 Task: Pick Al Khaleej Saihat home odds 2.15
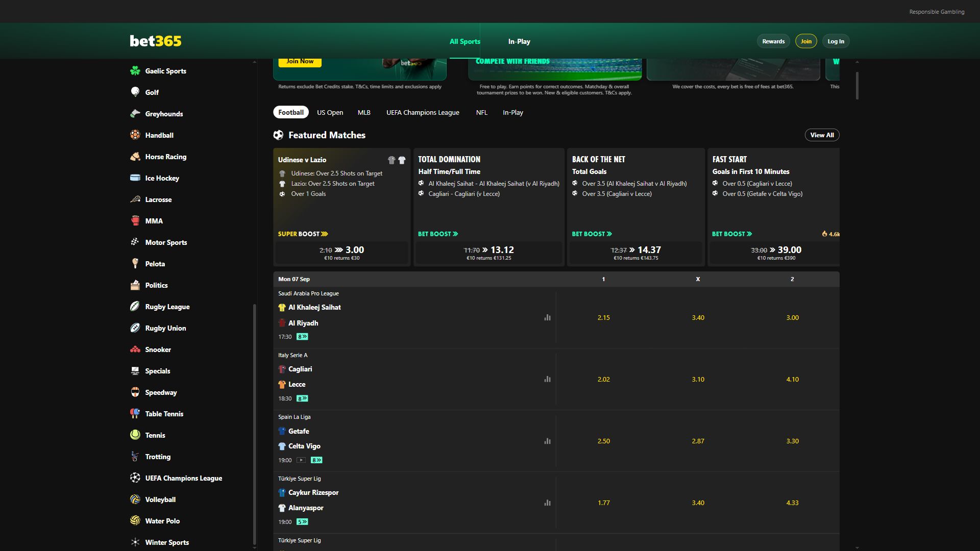603,317
